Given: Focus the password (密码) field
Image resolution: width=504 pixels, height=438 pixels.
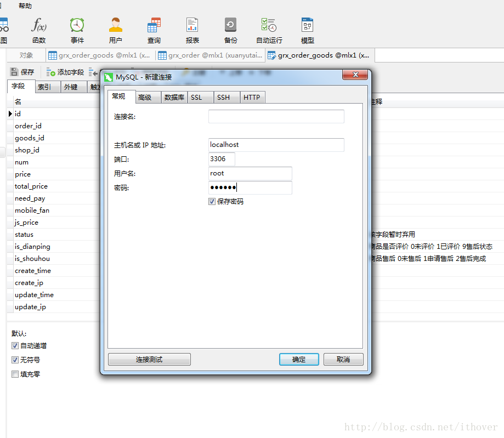Looking at the screenshot, I should [x=250, y=187].
